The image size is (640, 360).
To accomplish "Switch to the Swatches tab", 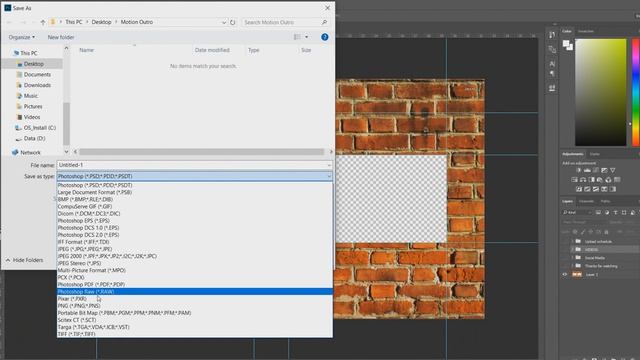I will click(585, 31).
